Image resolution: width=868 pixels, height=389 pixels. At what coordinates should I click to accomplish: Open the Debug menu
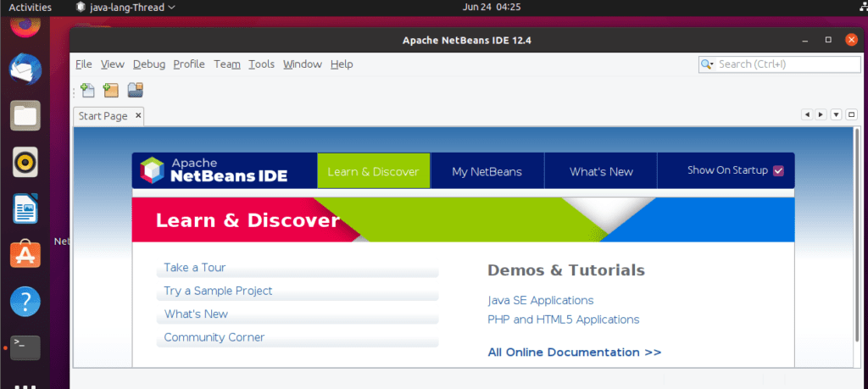(x=149, y=64)
